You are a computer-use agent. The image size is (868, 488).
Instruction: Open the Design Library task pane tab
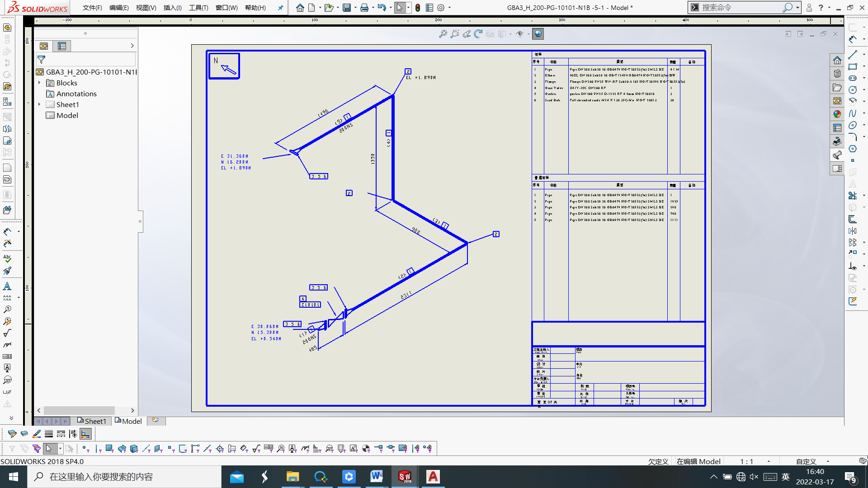pyautogui.click(x=837, y=74)
